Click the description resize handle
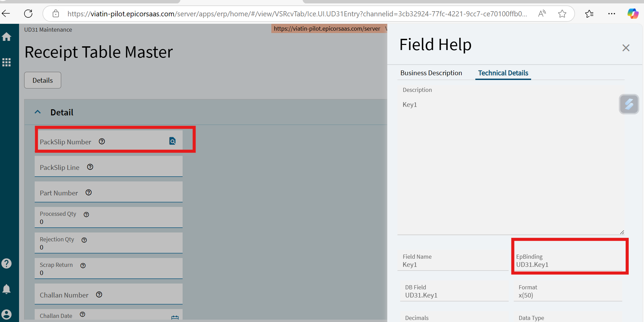The height and width of the screenshot is (322, 644). point(622,232)
